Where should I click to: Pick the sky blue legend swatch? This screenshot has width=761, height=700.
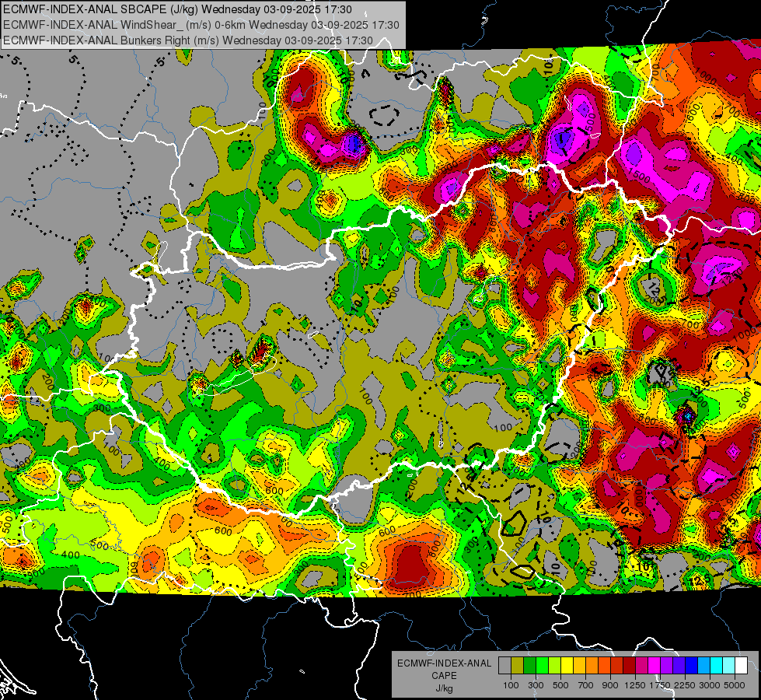tap(703, 666)
